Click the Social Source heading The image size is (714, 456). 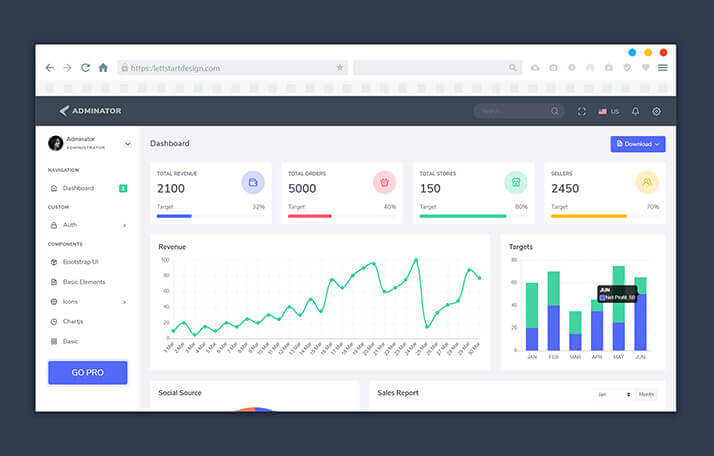pos(180,393)
